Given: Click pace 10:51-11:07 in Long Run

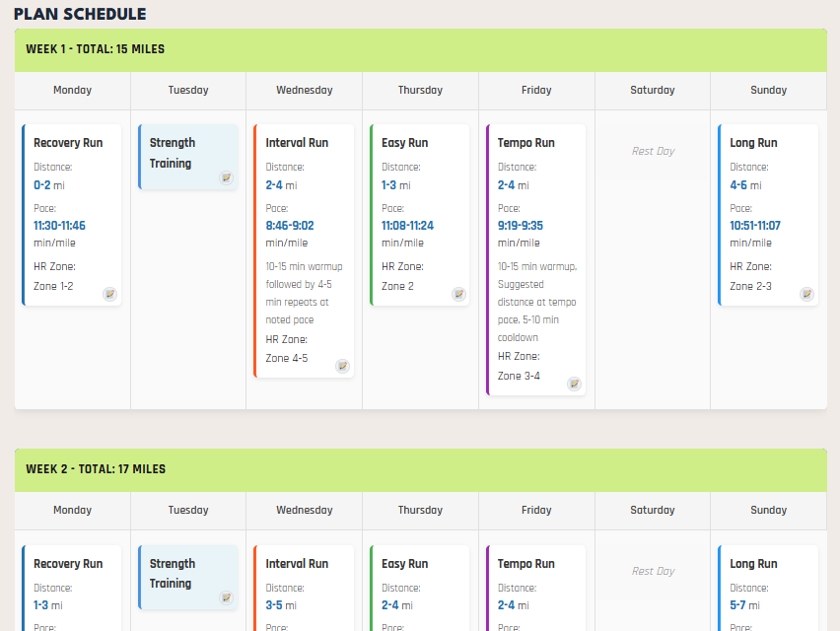Looking at the screenshot, I should coord(755,226).
